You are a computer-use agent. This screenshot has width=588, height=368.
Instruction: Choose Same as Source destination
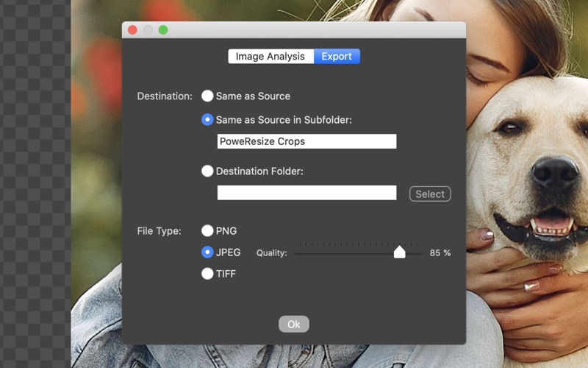click(207, 96)
